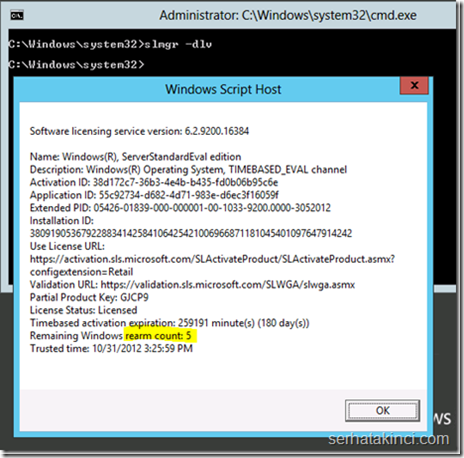Click the empty command prompt line
The width and height of the screenshot is (464, 458).
[77, 64]
